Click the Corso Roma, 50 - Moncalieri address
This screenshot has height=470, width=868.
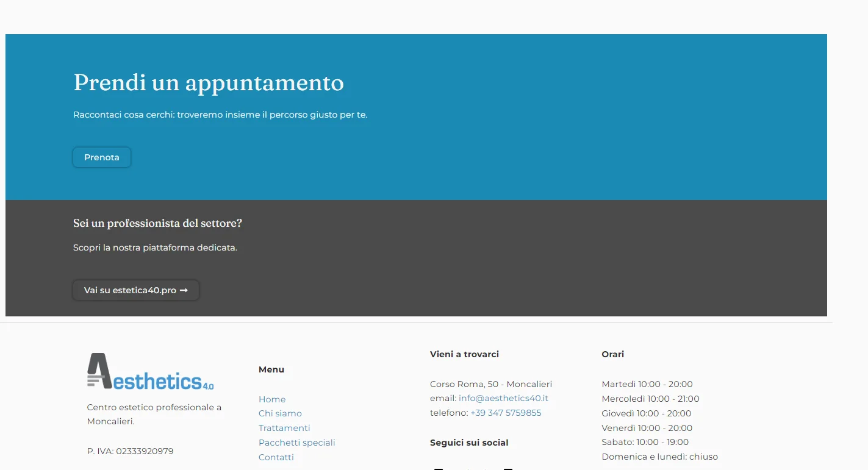(x=491, y=384)
